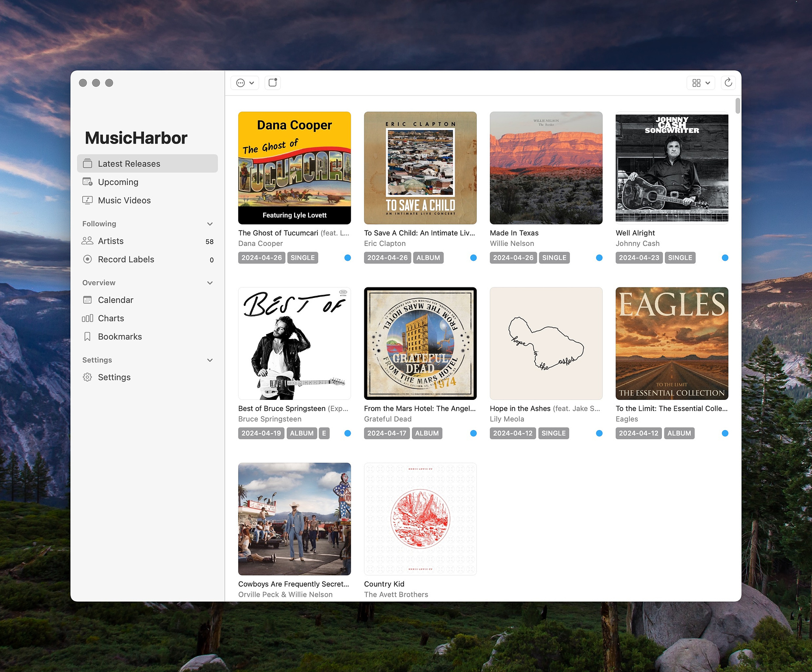
Task: Open Johnny Cash Songwriter cover art
Action: pos(672,168)
